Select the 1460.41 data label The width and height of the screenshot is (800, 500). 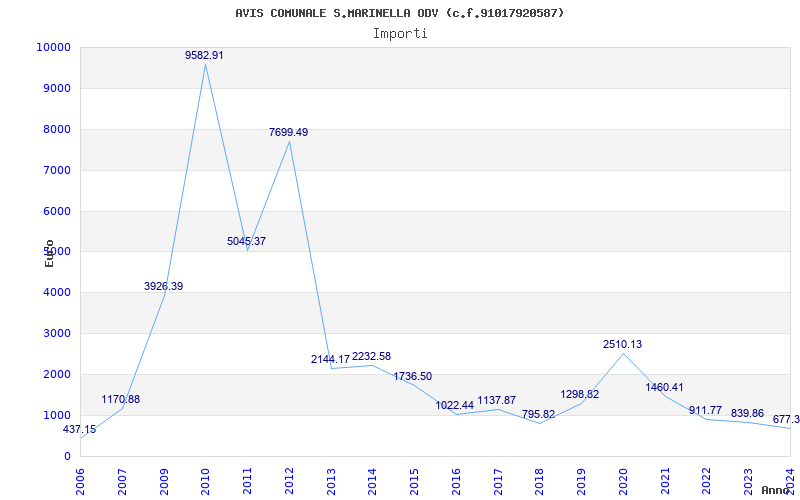(664, 387)
